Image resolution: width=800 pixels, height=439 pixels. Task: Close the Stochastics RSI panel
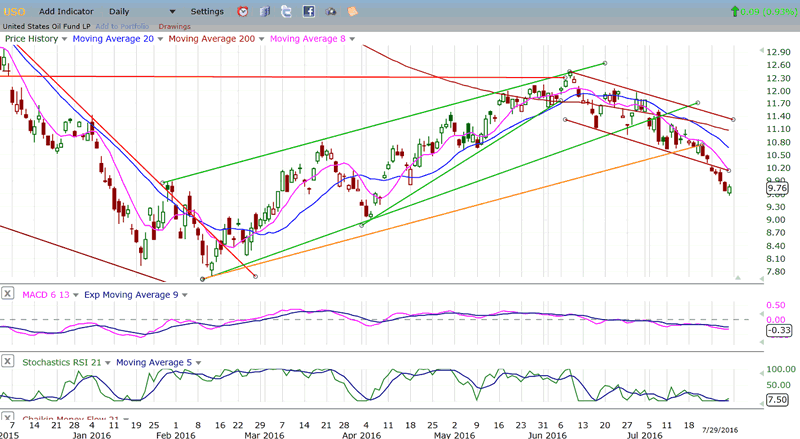[x=8, y=362]
